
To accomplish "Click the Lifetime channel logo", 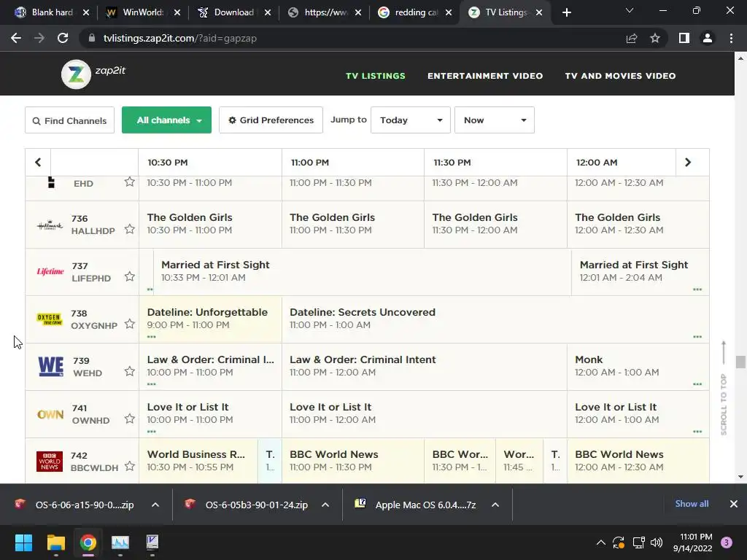I will (50, 271).
